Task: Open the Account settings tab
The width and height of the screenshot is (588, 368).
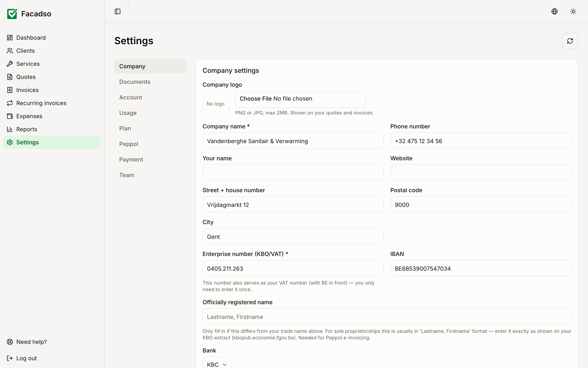Action: point(150,97)
